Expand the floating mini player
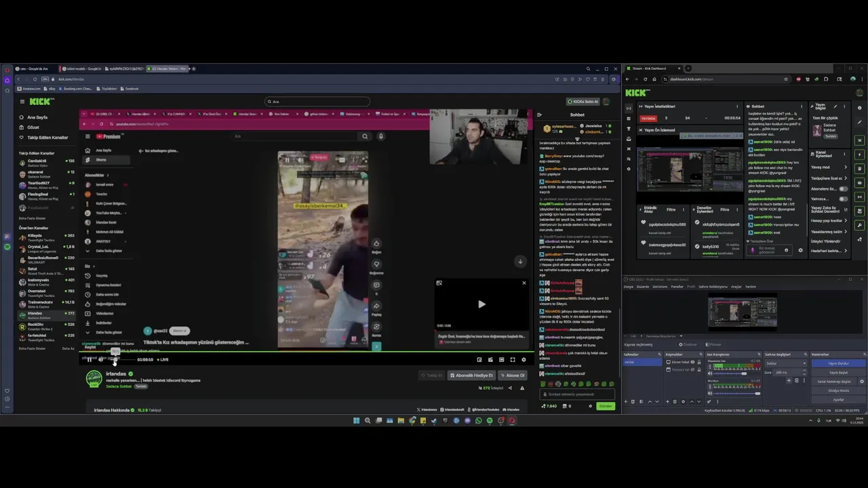The image size is (868, 488). 439,283
